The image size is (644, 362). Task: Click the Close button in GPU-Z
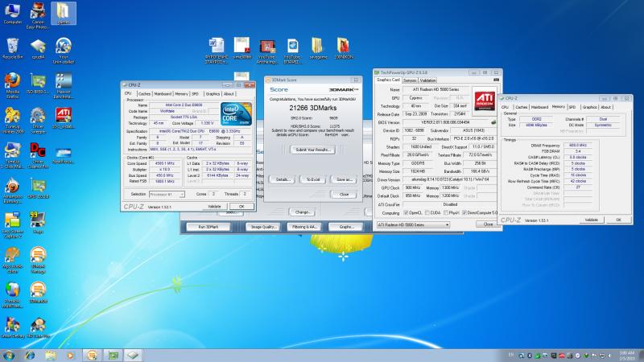[488, 224]
